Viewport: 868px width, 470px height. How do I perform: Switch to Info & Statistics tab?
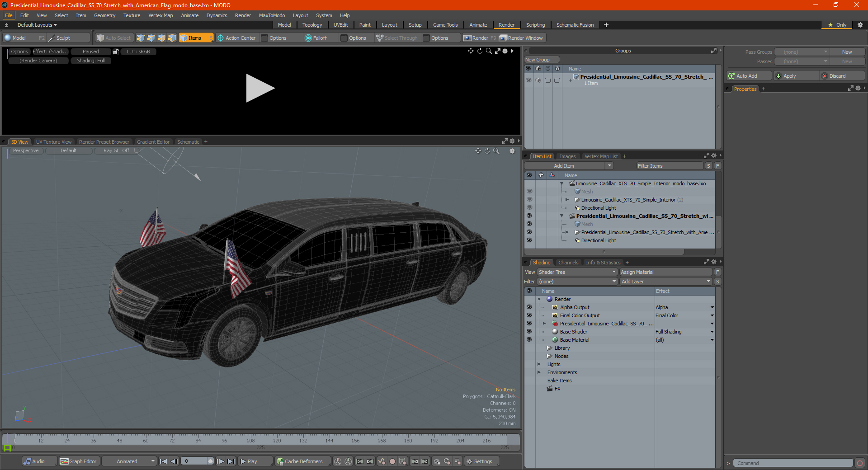tap(603, 263)
